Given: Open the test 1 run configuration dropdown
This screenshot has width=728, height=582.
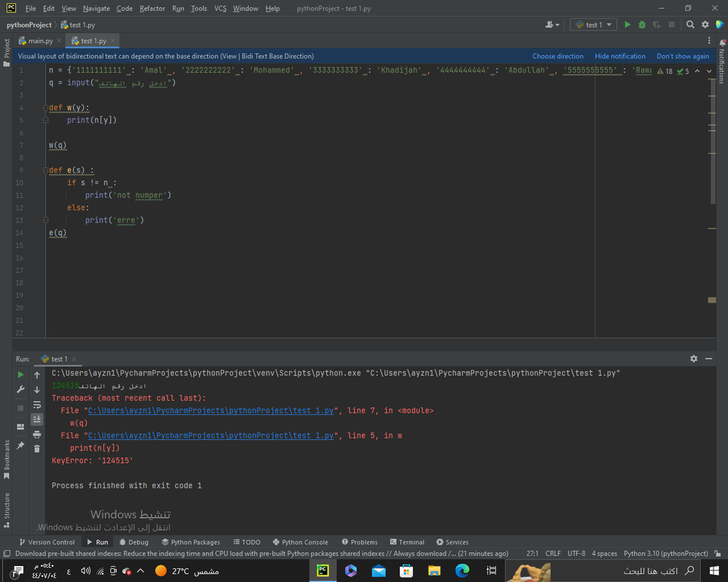Looking at the screenshot, I should tap(593, 25).
